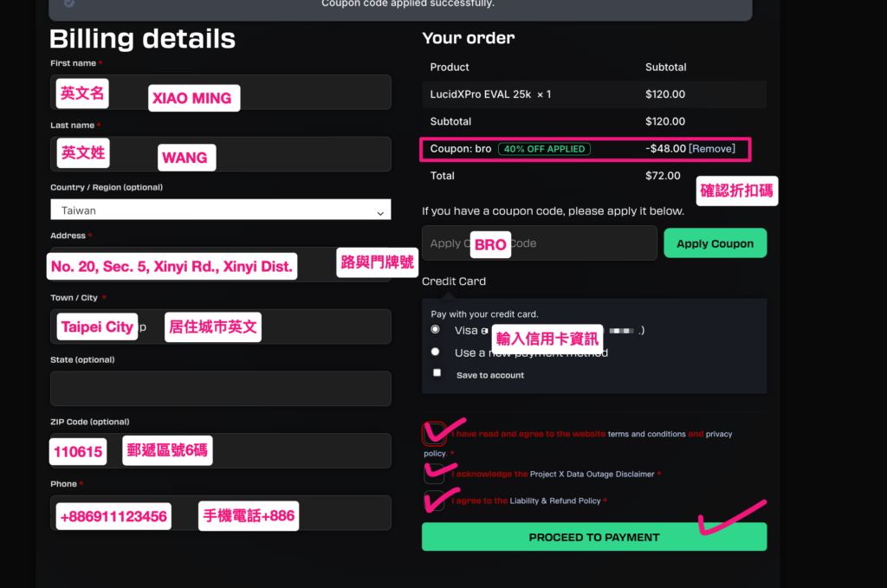Open the Country / Region dropdown showing Taiwan

tap(221, 210)
